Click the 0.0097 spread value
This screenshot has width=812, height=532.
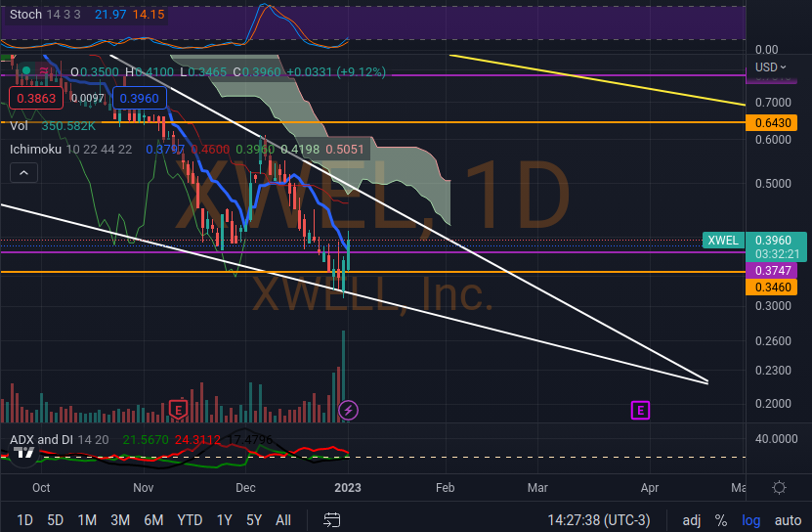click(x=88, y=98)
